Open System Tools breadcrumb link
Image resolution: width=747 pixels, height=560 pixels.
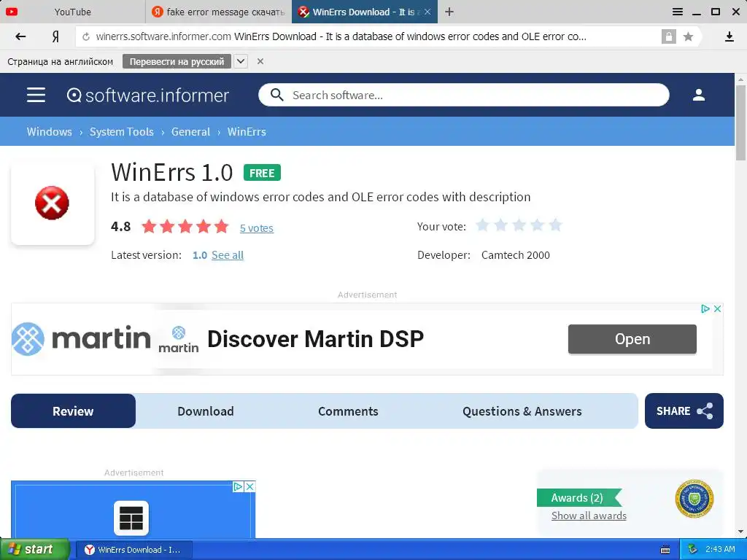point(122,132)
